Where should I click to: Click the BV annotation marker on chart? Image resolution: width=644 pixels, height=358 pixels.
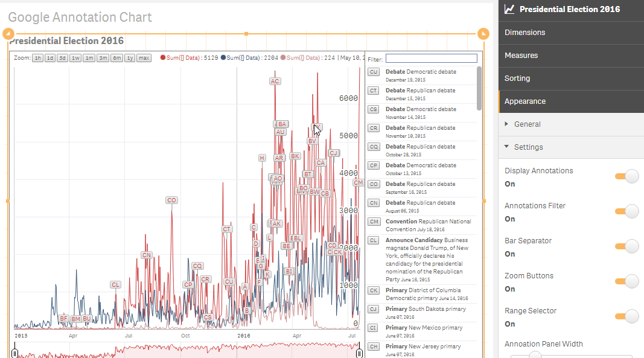pos(312,141)
